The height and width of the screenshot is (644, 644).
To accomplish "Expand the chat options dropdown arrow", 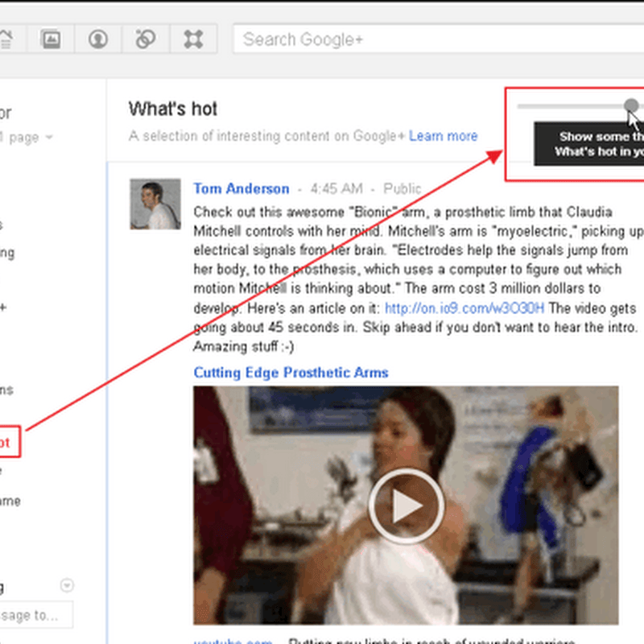I will pos(67,585).
